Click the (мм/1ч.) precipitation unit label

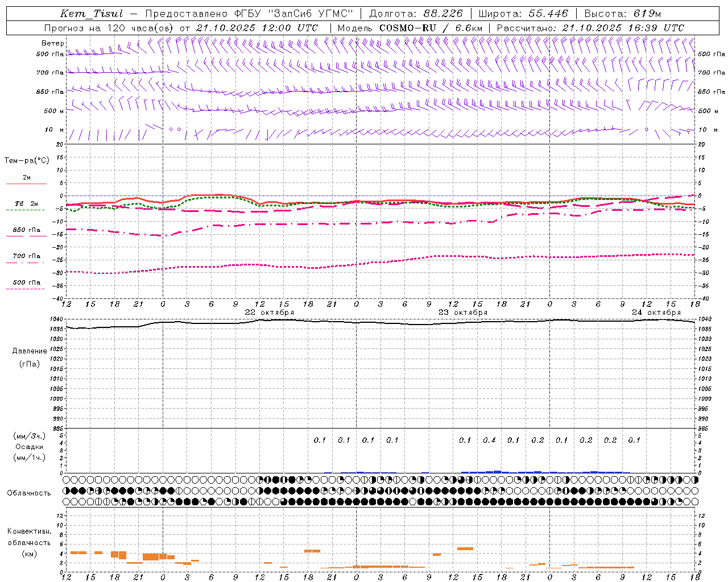[x=30, y=457]
